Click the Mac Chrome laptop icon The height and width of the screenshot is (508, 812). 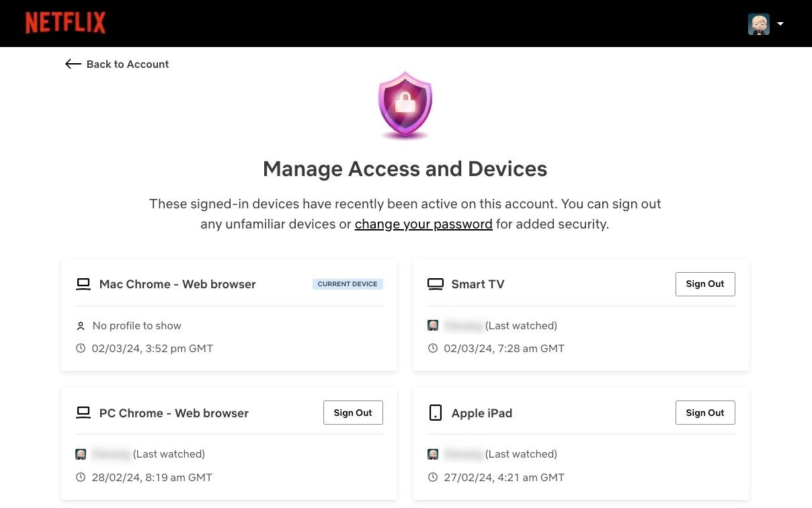(x=83, y=284)
